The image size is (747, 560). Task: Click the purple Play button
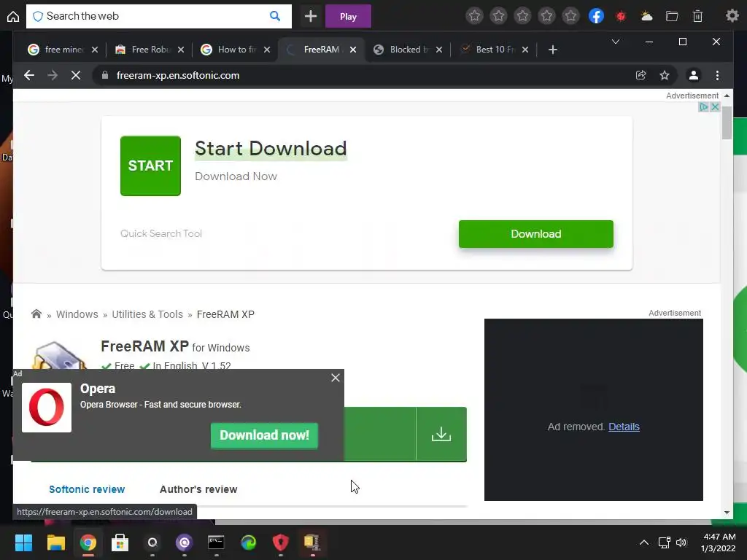348,17
